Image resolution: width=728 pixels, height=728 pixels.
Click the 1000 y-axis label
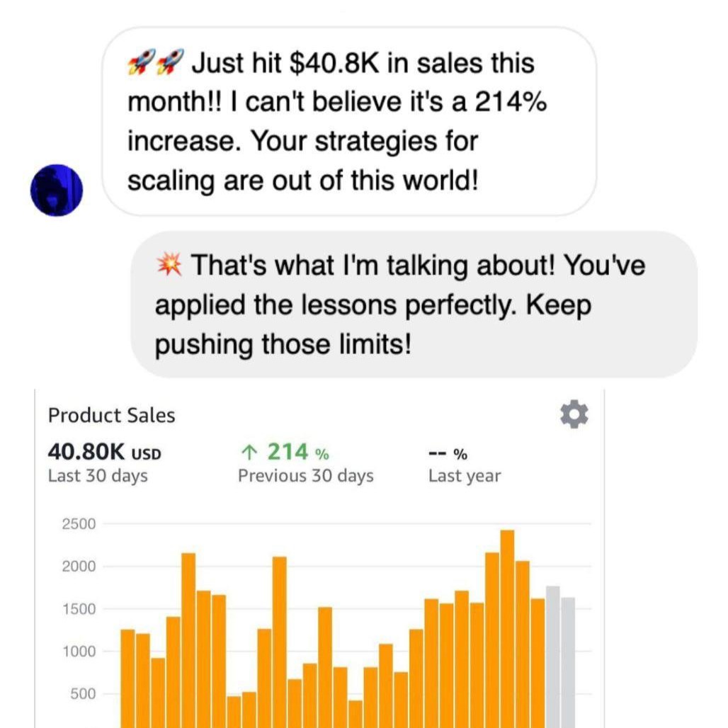pyautogui.click(x=79, y=652)
